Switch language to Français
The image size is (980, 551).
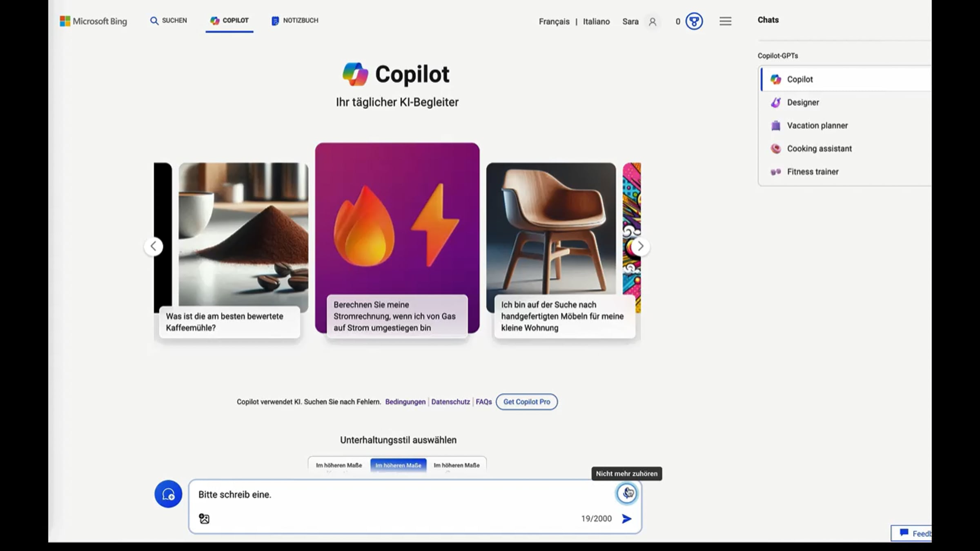[554, 22]
